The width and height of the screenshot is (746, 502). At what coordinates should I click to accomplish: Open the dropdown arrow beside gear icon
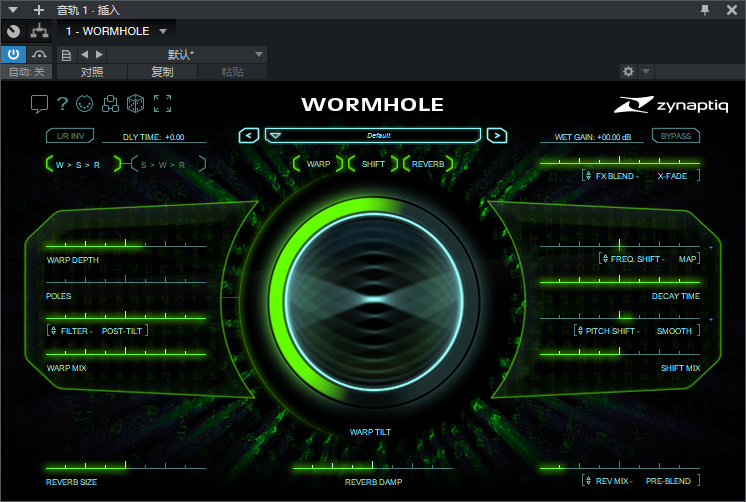[x=646, y=71]
